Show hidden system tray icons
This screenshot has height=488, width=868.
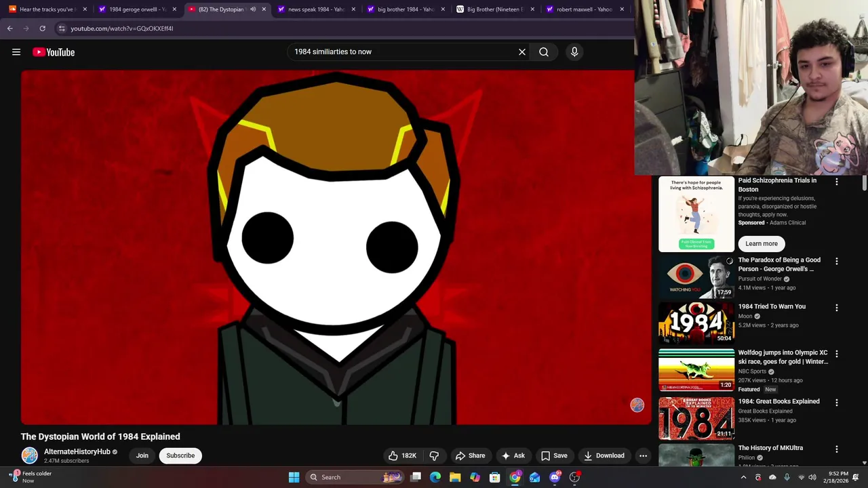click(x=743, y=477)
